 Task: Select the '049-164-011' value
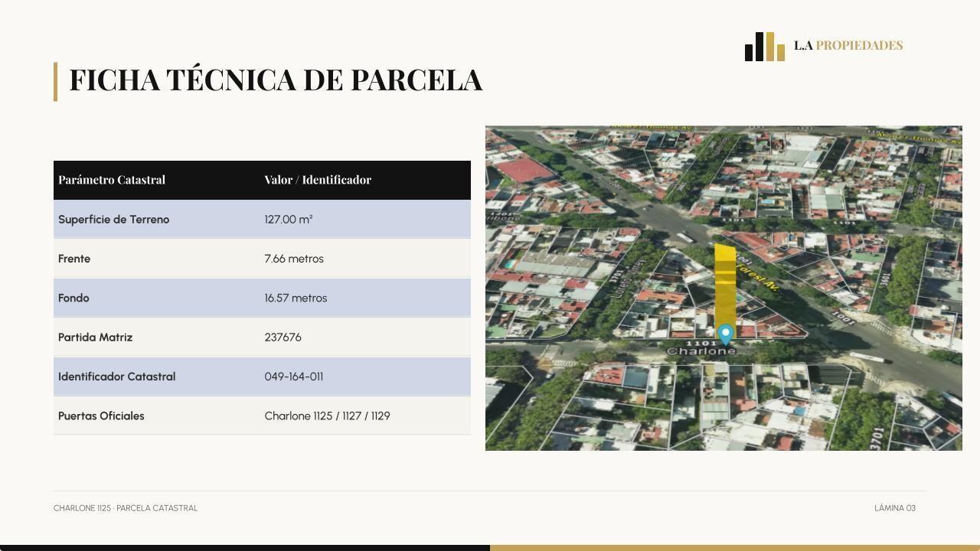click(294, 377)
